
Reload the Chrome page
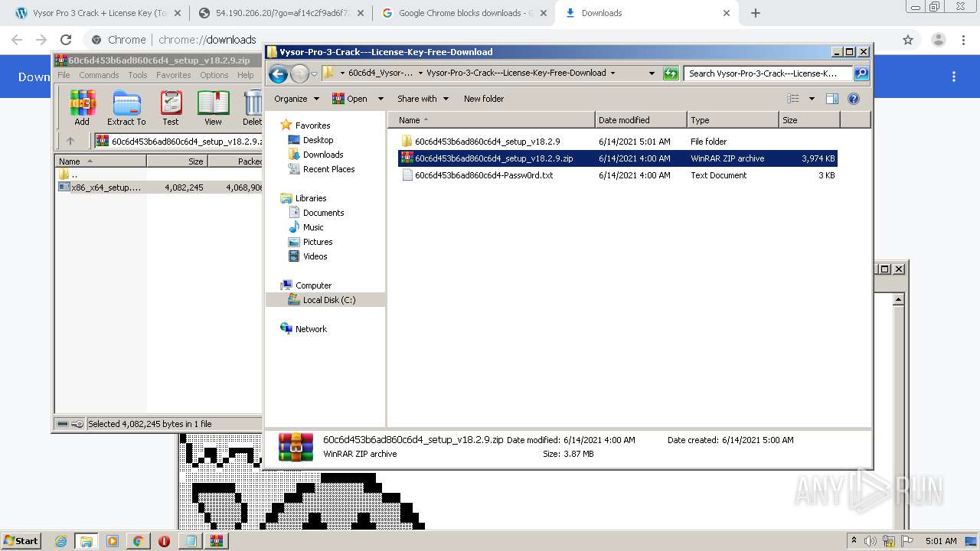pos(66,40)
